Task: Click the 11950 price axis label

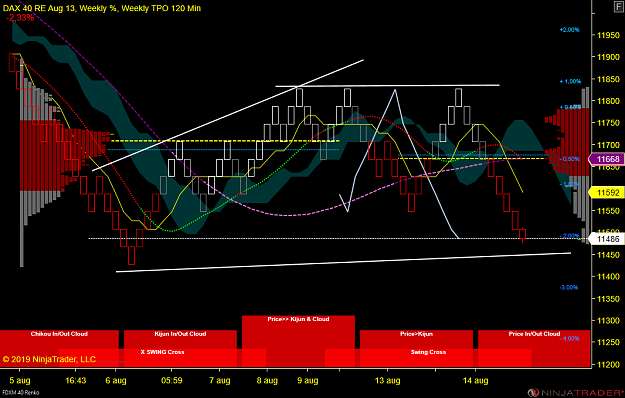Action: 608,35
